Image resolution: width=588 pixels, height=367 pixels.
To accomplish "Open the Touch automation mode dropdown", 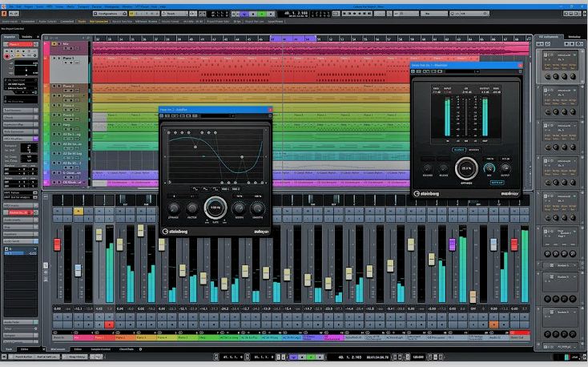I will [175, 14].
